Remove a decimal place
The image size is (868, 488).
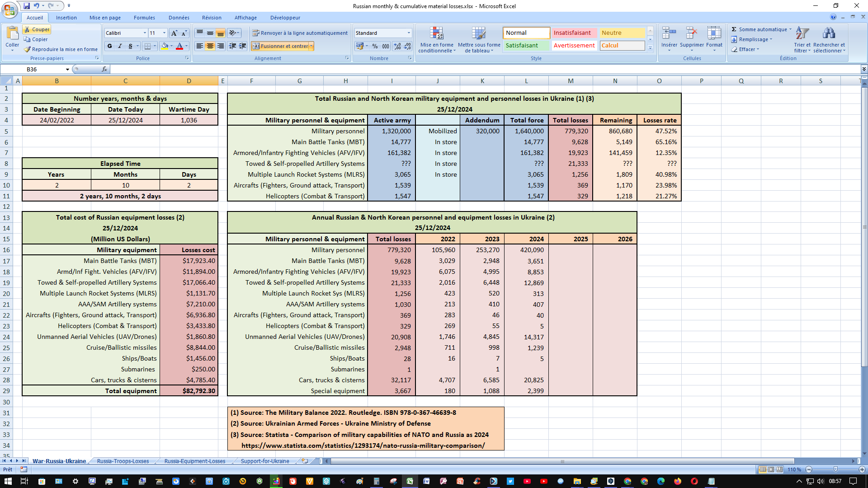(407, 46)
